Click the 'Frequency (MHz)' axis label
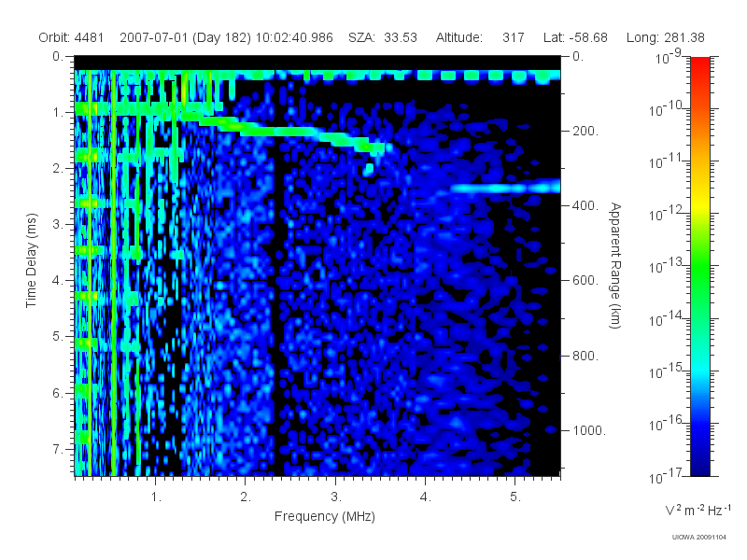 point(325,516)
